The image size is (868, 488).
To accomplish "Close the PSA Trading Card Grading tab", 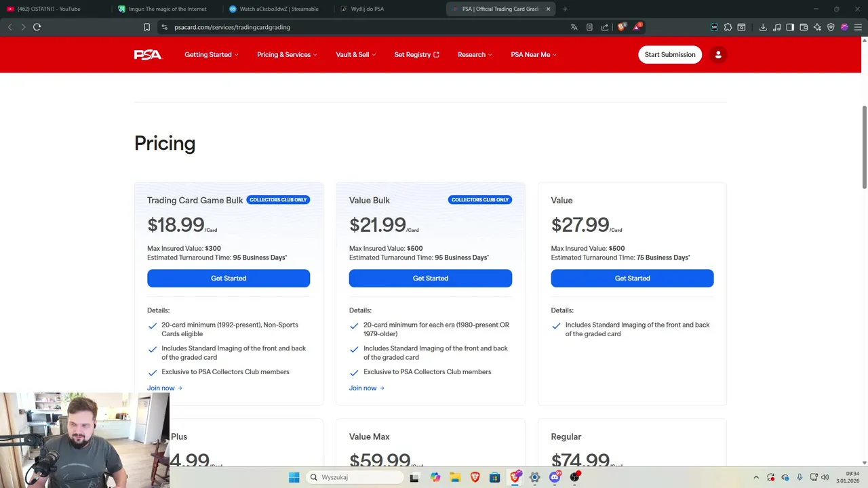I will pyautogui.click(x=548, y=9).
